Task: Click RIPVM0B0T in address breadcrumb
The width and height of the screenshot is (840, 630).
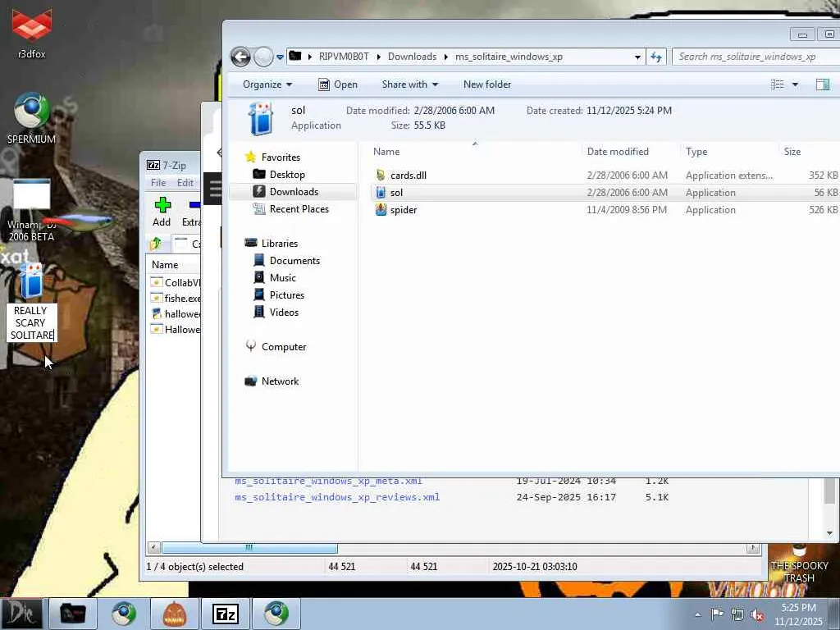Action: (344, 57)
